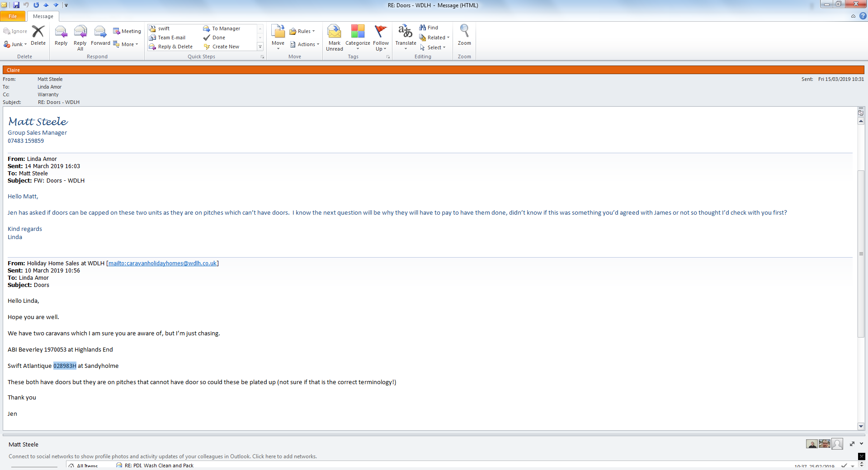
Task: Choose Create New quick step
Action: [222, 47]
